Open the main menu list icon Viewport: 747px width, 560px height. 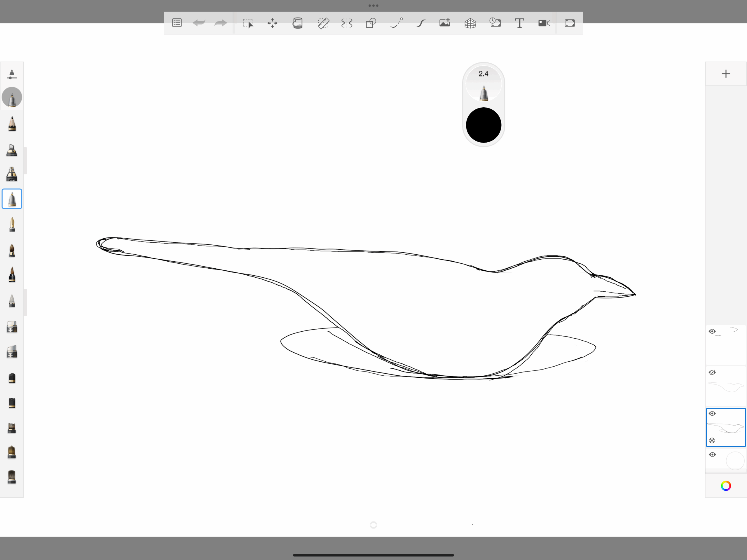pyautogui.click(x=177, y=23)
